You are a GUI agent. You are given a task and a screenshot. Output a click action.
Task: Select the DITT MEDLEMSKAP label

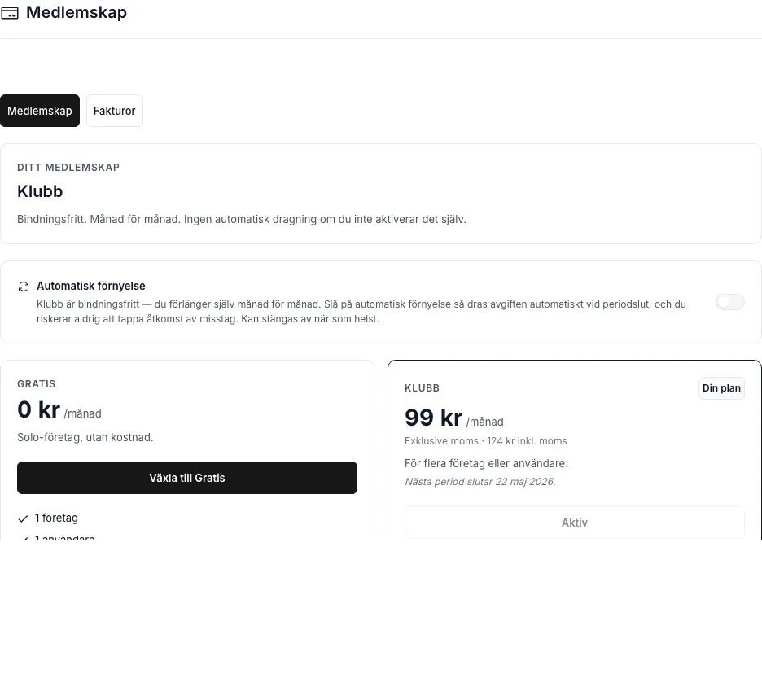click(68, 168)
